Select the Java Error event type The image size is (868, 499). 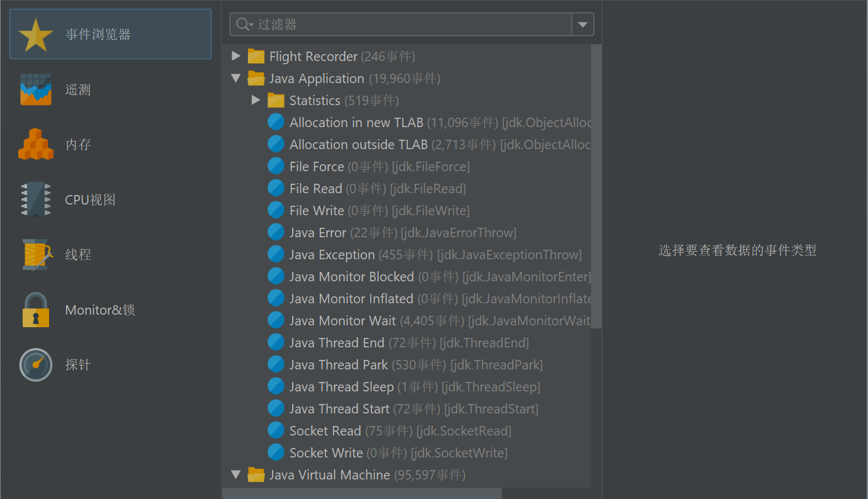[x=407, y=232]
